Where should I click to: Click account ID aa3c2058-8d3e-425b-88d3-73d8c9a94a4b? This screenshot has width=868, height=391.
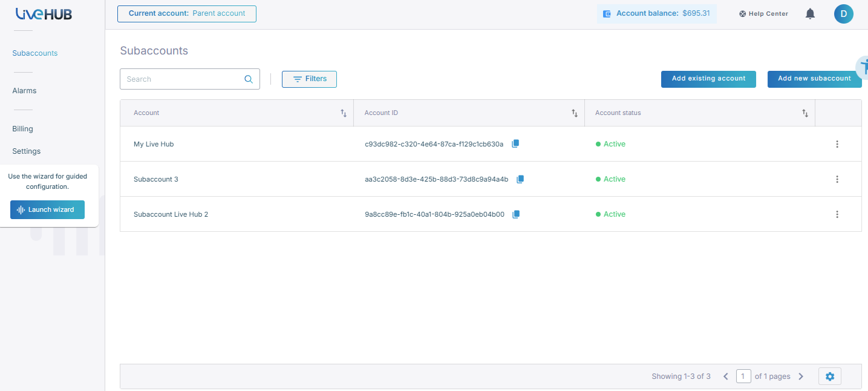(437, 179)
